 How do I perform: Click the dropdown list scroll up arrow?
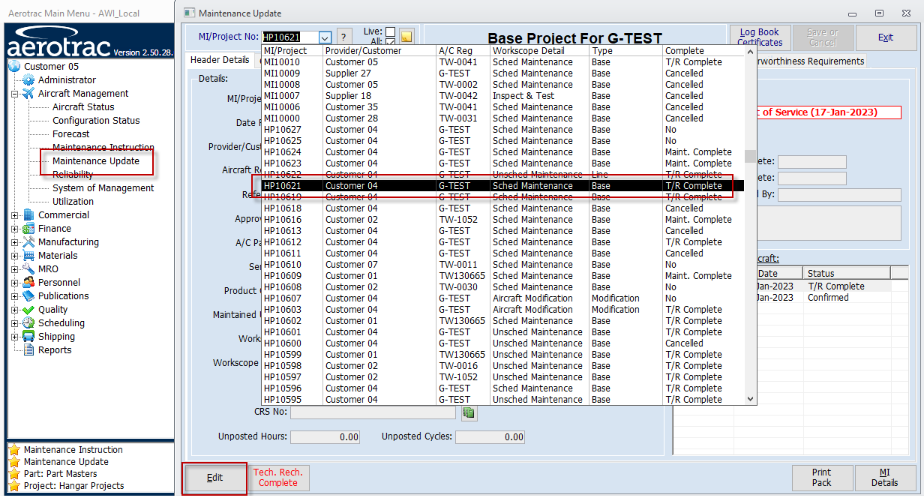pos(750,52)
